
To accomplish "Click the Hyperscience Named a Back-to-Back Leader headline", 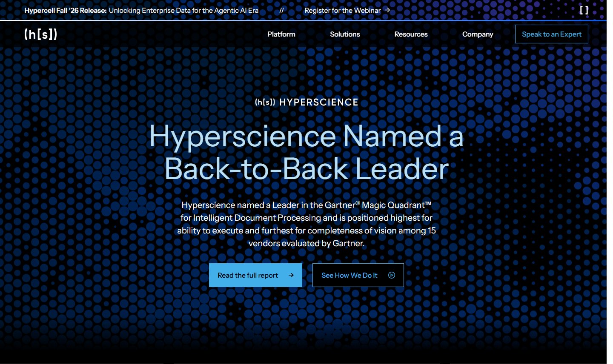I will pos(306,152).
